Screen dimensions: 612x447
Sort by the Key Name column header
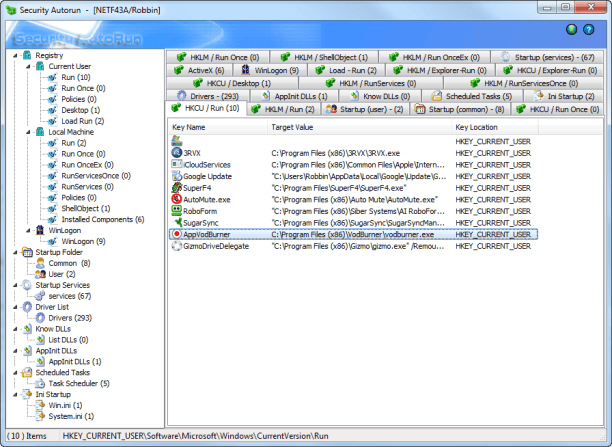click(218, 127)
